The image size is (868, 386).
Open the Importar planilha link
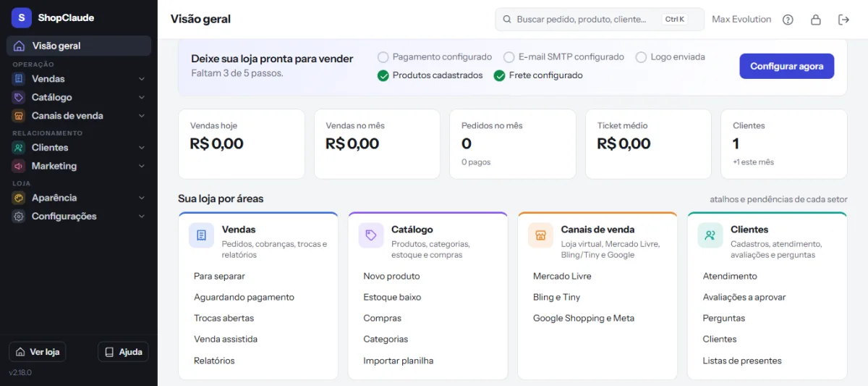point(399,361)
